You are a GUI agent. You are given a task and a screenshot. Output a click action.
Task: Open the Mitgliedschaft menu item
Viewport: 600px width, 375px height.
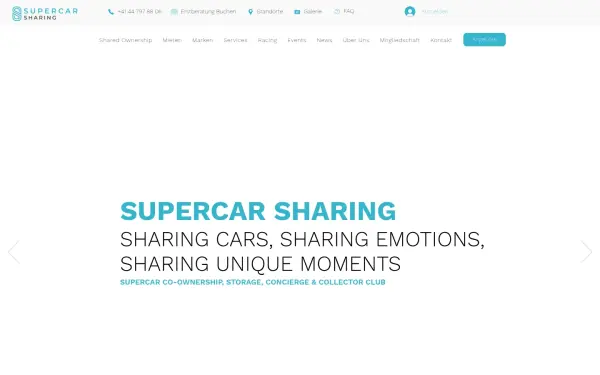[399, 40]
